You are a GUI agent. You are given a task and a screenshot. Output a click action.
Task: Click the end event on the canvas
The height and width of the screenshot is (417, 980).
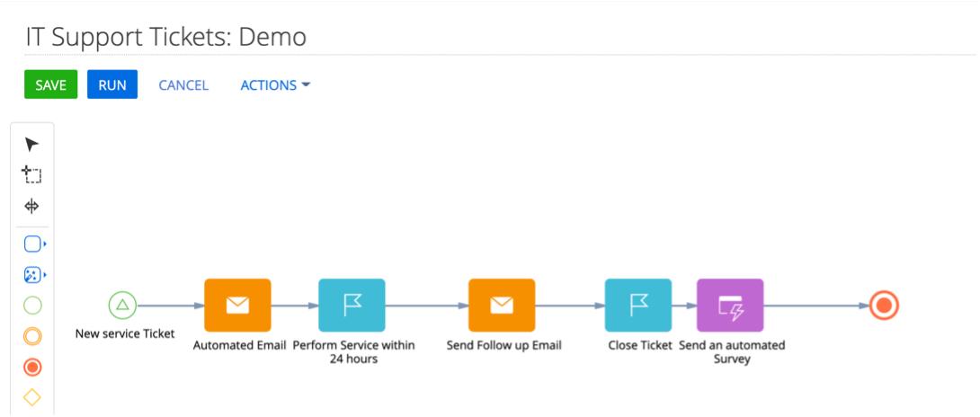(x=884, y=306)
